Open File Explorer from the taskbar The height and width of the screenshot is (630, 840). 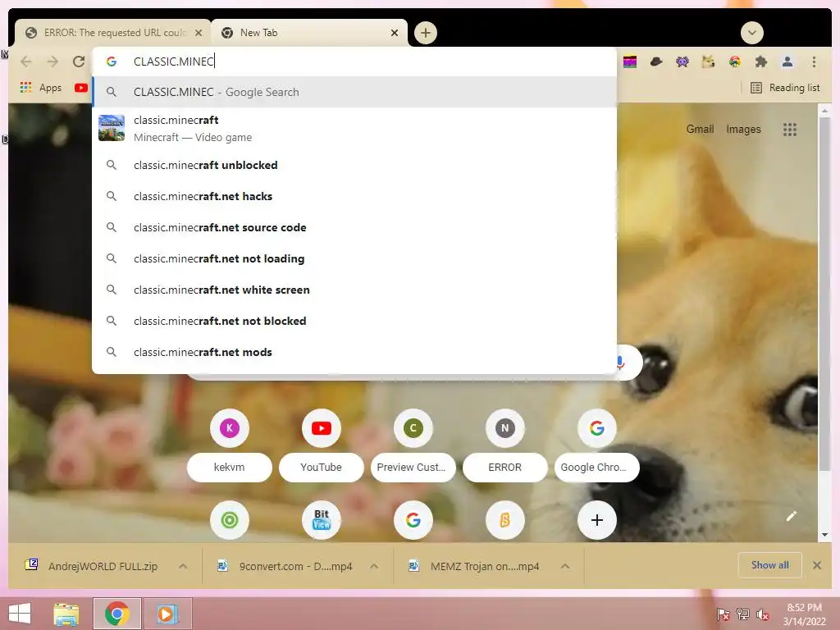coord(66,614)
